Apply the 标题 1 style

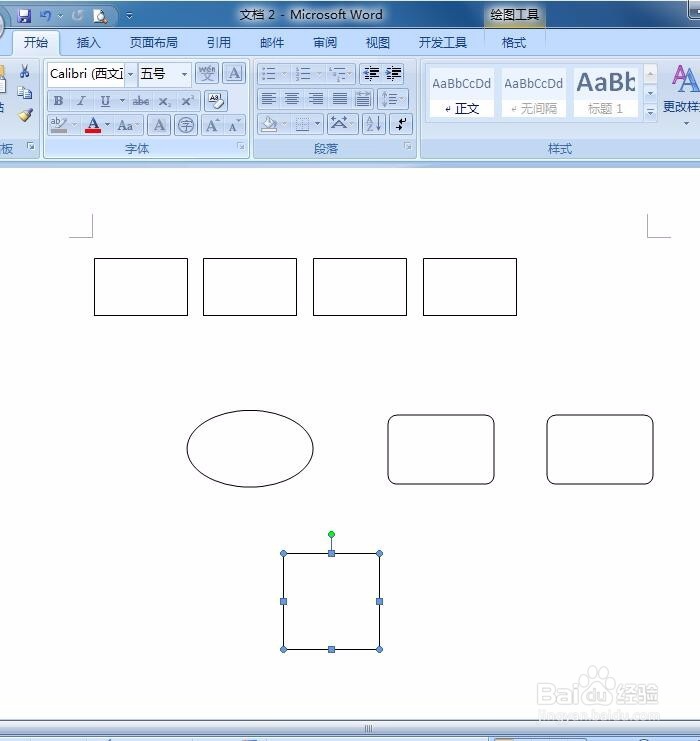605,93
